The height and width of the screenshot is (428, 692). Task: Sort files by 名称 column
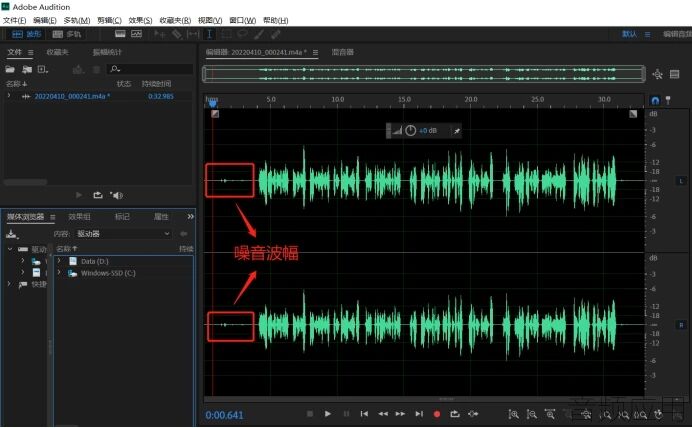[16, 84]
